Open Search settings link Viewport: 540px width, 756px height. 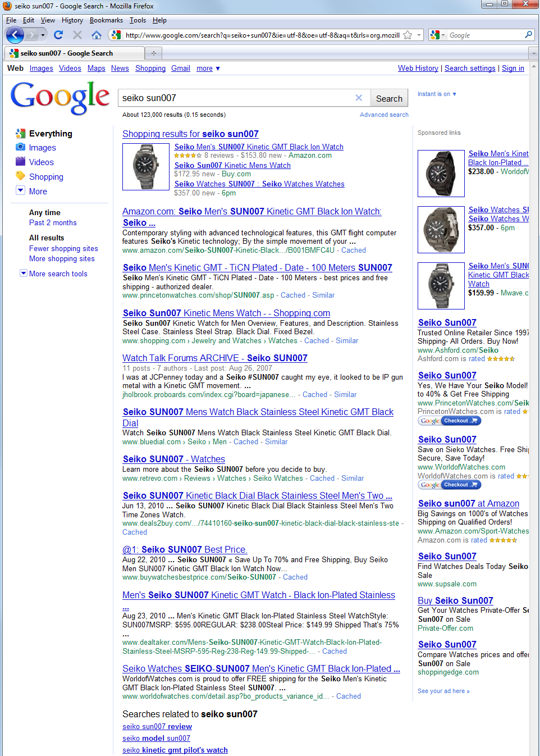[470, 69]
